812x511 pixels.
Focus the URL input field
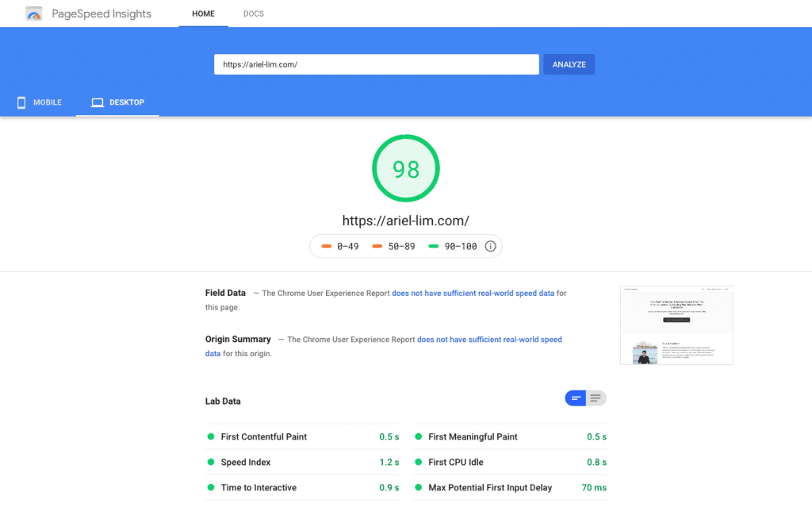[377, 64]
